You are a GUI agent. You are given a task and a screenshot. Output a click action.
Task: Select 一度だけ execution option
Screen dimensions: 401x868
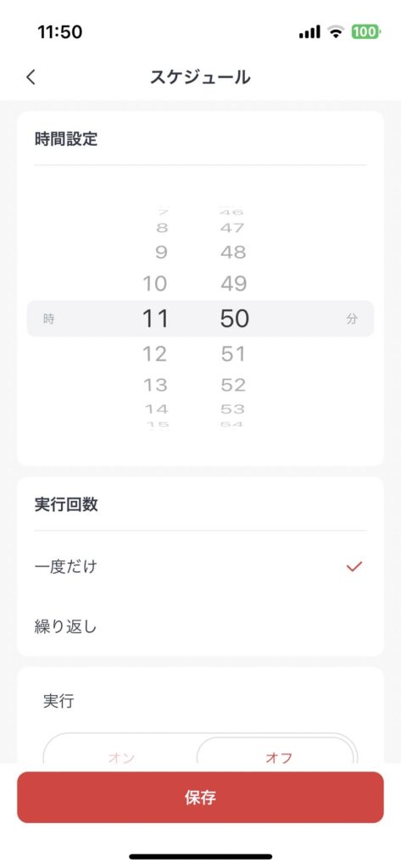pos(200,566)
